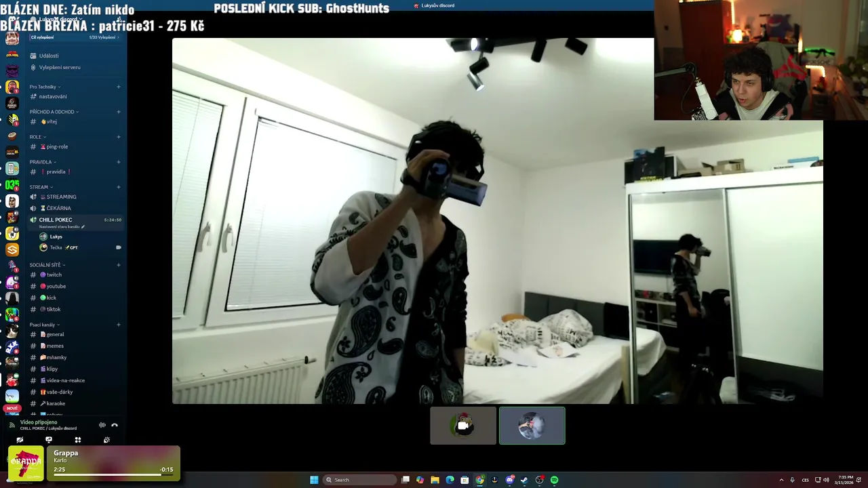
Task: Add channel to Pro Techniky category
Action: click(x=119, y=87)
